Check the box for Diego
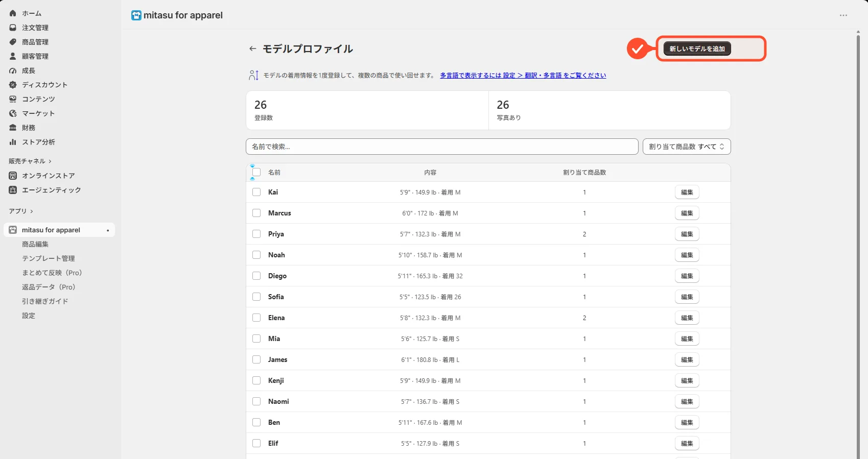 coord(256,276)
